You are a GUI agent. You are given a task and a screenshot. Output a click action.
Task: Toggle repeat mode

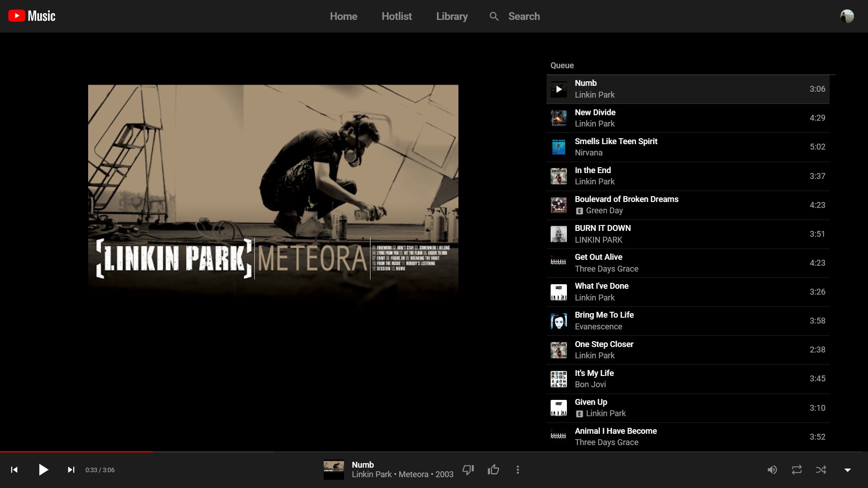coord(797,470)
